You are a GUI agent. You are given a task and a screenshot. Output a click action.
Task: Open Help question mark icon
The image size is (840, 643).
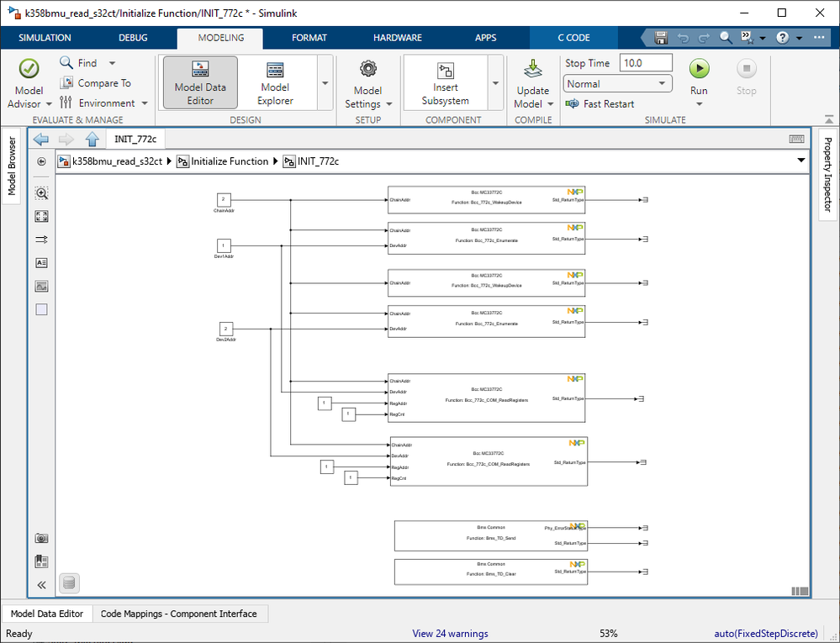(782, 38)
